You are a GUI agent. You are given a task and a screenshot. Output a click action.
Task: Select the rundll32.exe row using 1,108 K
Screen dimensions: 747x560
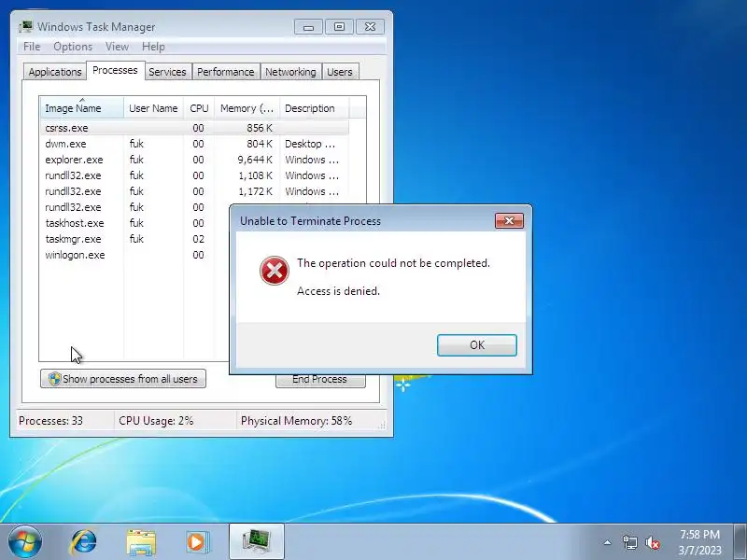(x=194, y=175)
